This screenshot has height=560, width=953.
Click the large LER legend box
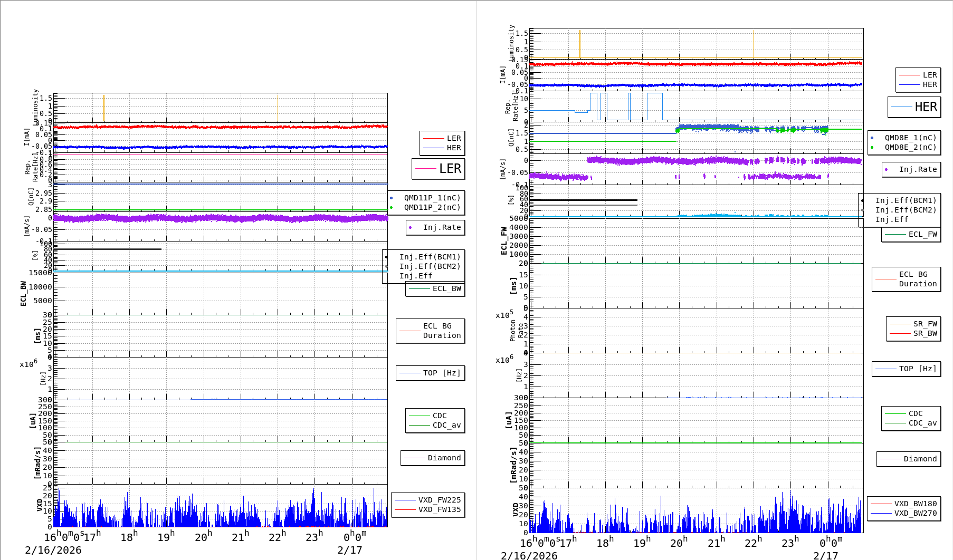[438, 169]
